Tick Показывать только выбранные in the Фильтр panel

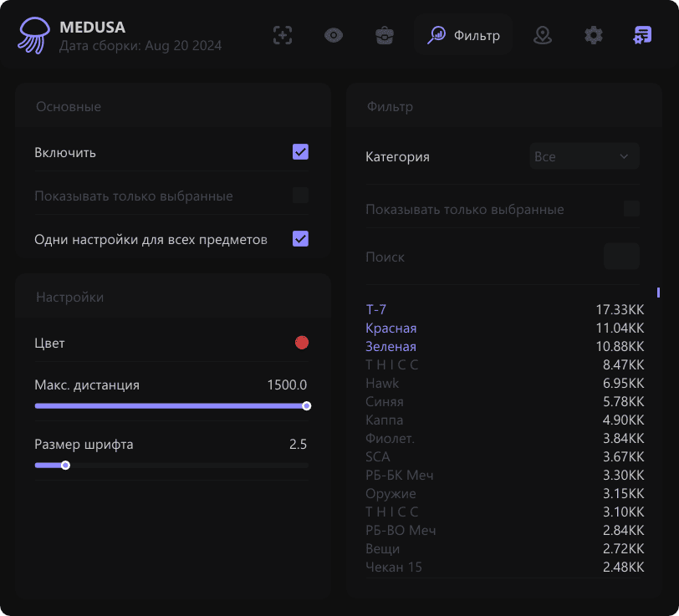(x=631, y=209)
